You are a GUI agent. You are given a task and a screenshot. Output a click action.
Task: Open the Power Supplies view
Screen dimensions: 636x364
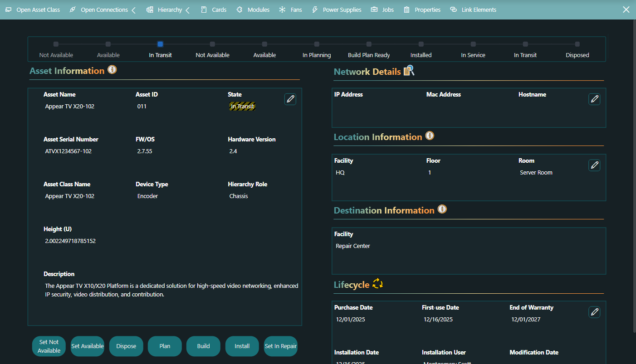[x=336, y=9]
